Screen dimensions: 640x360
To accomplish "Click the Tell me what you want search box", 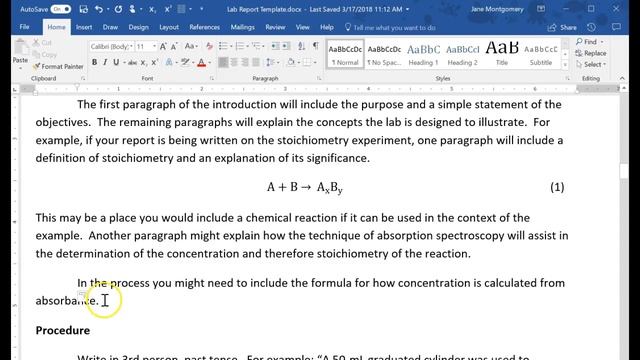I will tap(390, 28).
